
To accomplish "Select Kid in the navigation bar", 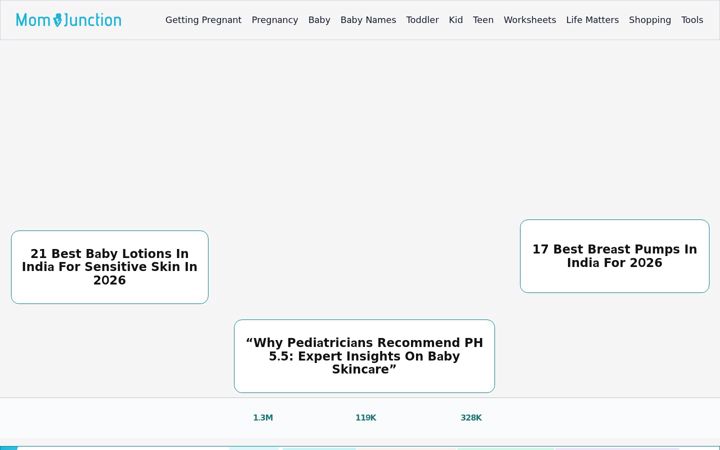I will (456, 20).
